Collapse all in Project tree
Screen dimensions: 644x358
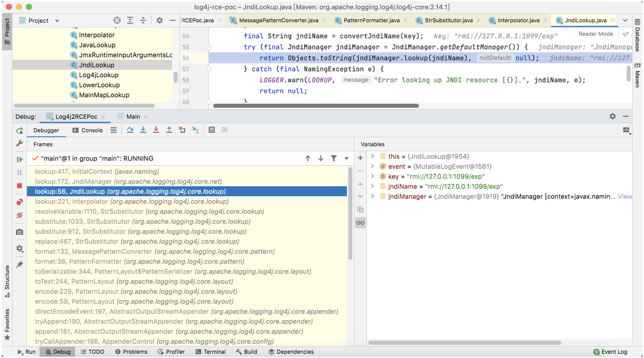143,20
